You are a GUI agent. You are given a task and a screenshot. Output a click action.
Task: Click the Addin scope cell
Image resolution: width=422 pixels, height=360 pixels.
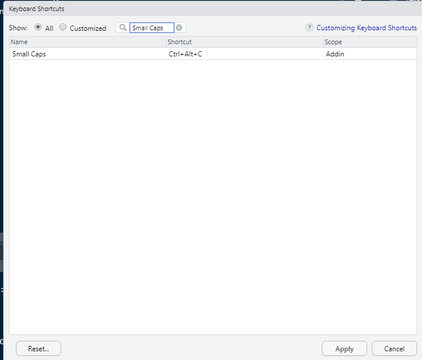(335, 54)
